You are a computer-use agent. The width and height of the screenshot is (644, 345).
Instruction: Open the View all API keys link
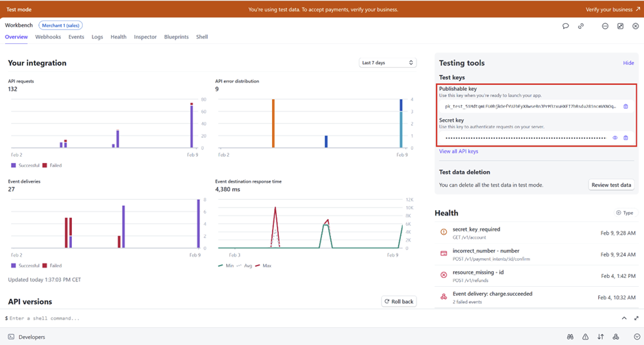pyautogui.click(x=458, y=151)
